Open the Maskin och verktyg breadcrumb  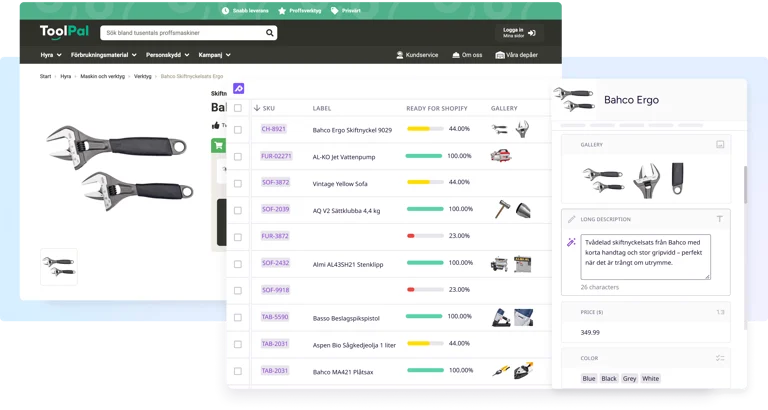tap(102, 76)
